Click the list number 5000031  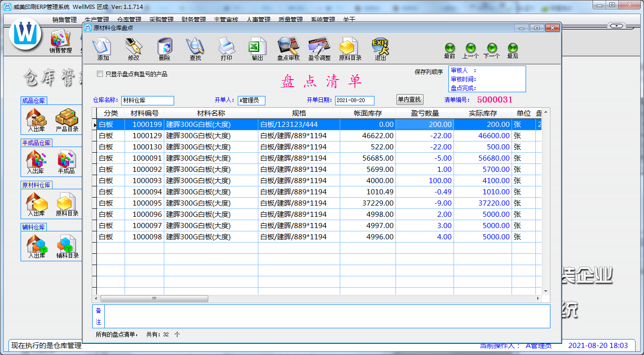click(495, 100)
